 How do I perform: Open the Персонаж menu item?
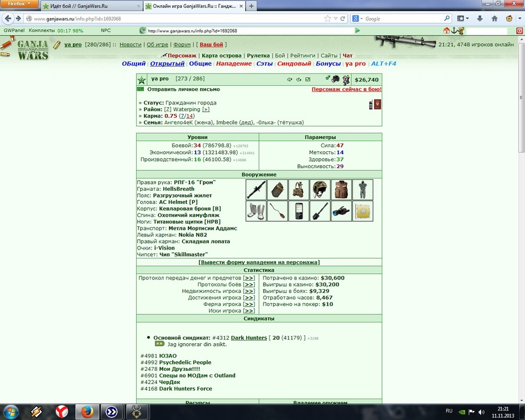pyautogui.click(x=182, y=55)
